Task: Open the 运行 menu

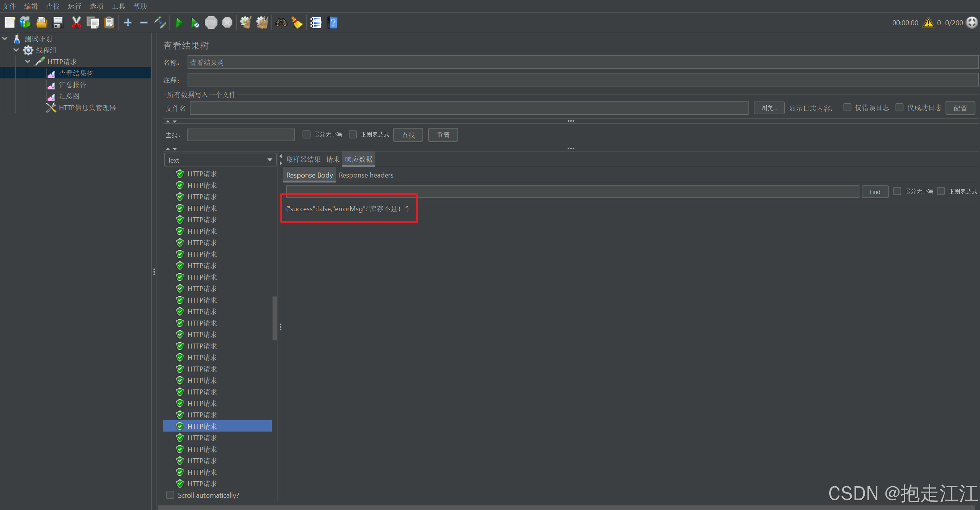Action: tap(75, 6)
